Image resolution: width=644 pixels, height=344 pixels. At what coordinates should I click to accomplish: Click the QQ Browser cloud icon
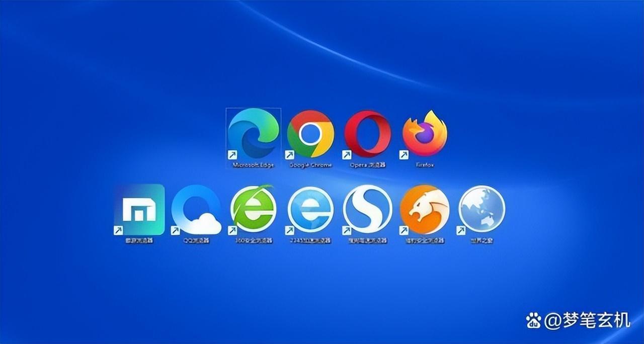point(196,210)
